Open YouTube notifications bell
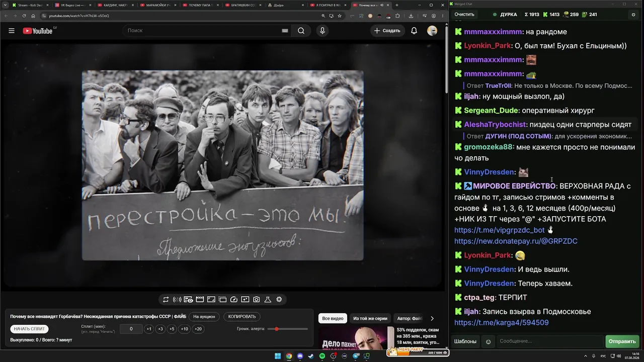 (414, 31)
